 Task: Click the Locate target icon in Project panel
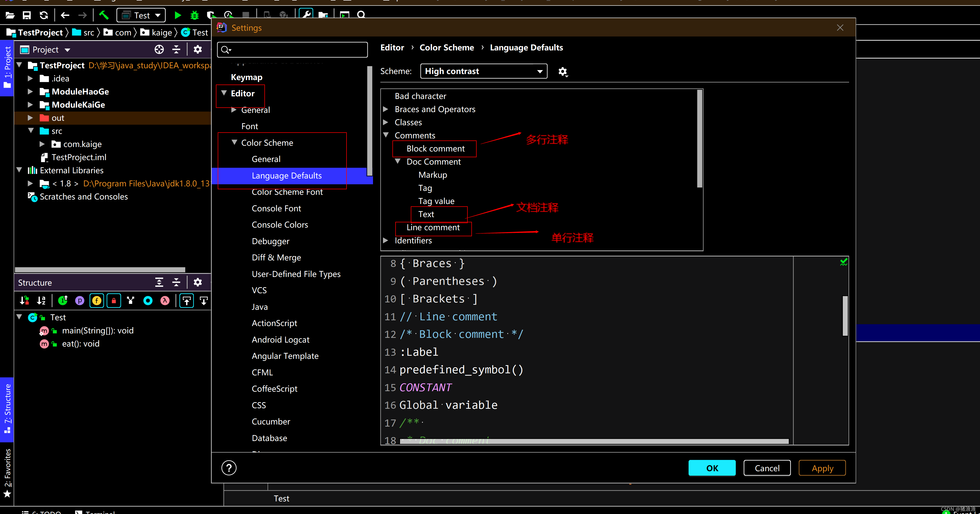pyautogui.click(x=159, y=50)
